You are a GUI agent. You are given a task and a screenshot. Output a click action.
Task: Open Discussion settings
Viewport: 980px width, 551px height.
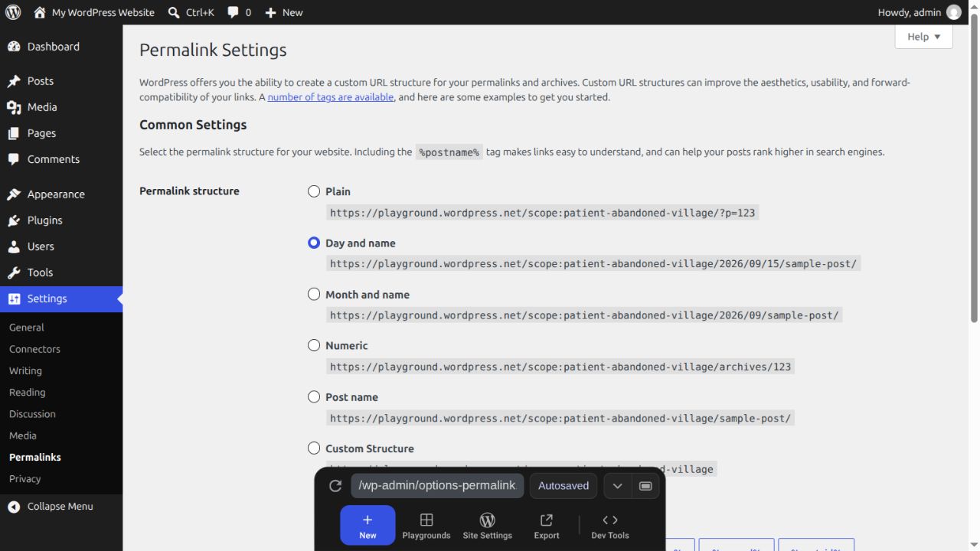tap(32, 414)
